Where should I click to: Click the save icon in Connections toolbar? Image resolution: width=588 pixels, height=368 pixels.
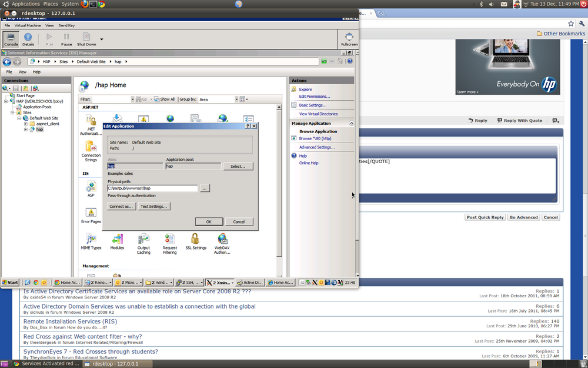click(16, 88)
